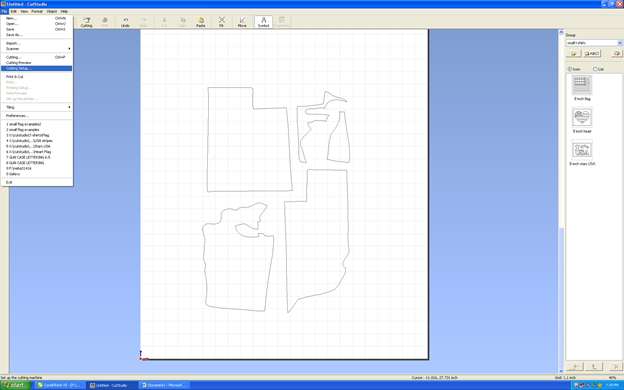The width and height of the screenshot is (624, 390).
Task: Choose Cutting... from the File menu
Action: tap(37, 57)
